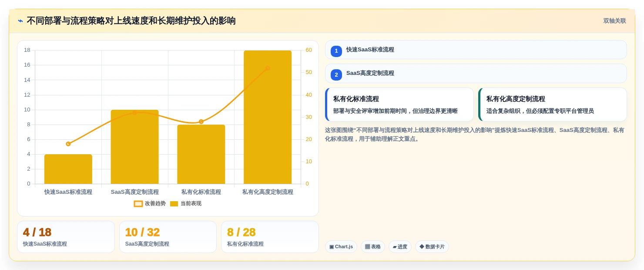Click the line point above 私有化高度定制流程
644x270 pixels.
pos(268,68)
